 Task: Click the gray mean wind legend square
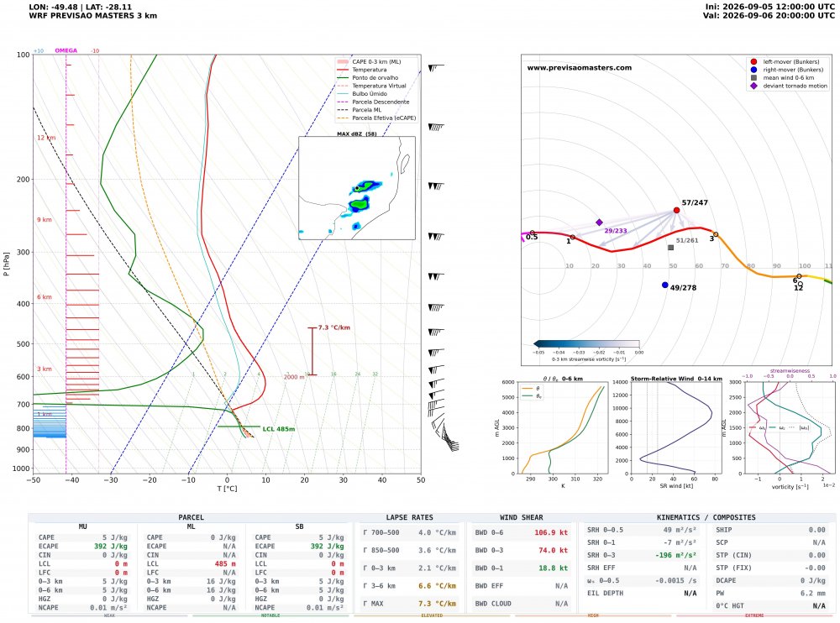(753, 78)
